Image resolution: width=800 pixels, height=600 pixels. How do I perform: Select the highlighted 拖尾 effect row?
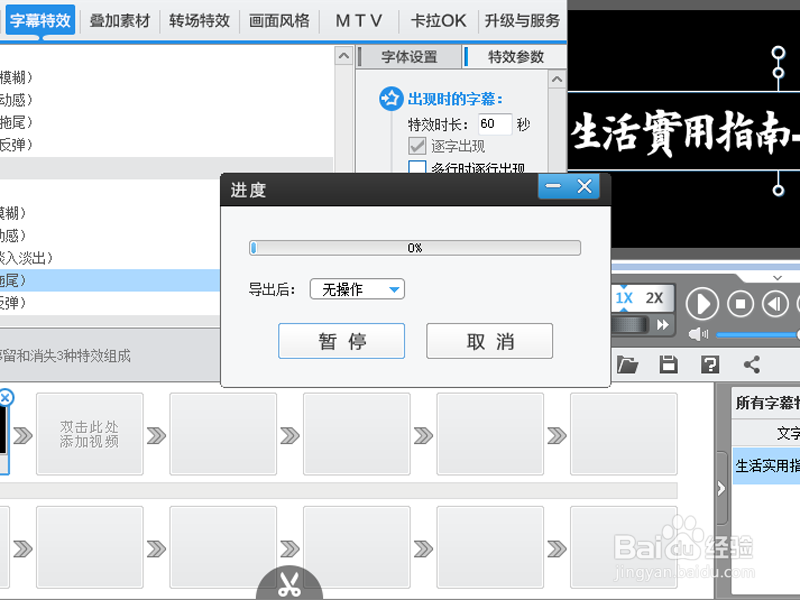coord(110,280)
